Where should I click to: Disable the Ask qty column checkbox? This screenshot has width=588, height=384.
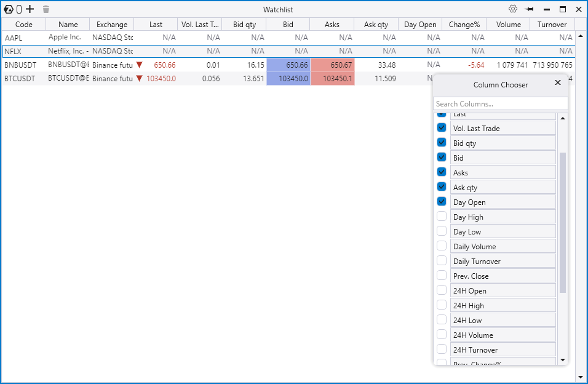point(442,187)
